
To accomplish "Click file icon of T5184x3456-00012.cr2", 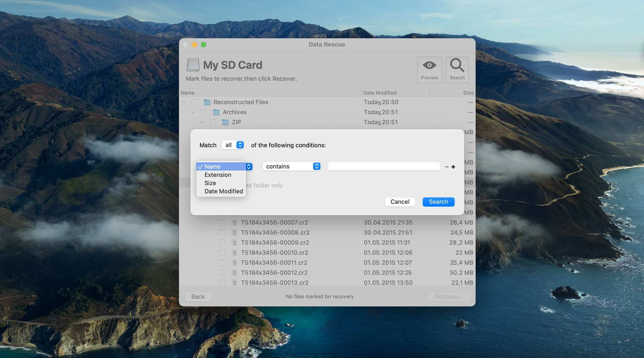I will 234,273.
